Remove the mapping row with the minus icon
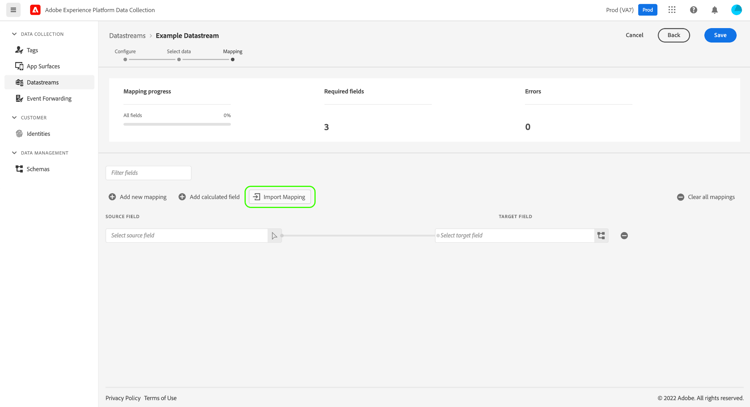Image resolution: width=750 pixels, height=407 pixels. pyautogui.click(x=624, y=235)
